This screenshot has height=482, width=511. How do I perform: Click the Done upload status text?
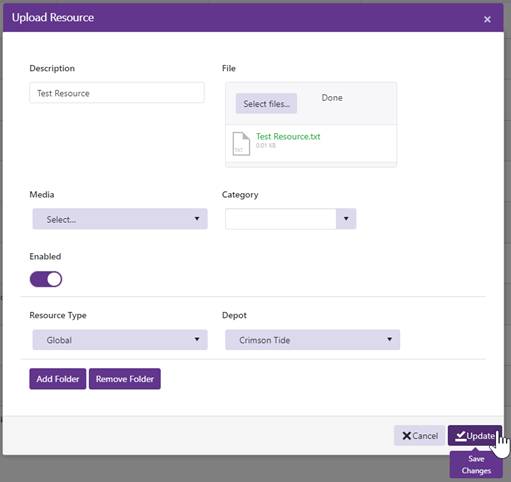(332, 98)
